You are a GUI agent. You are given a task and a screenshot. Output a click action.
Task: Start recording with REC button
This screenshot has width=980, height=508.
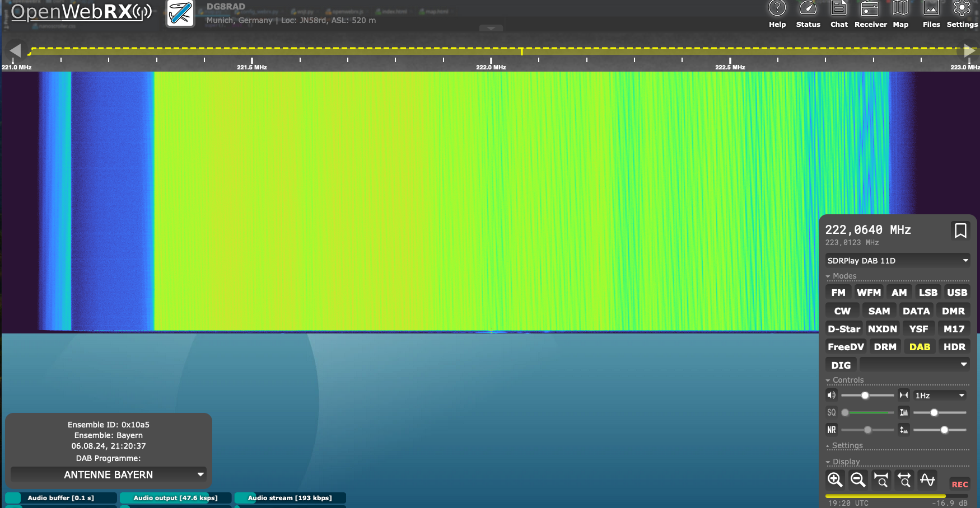point(959,484)
